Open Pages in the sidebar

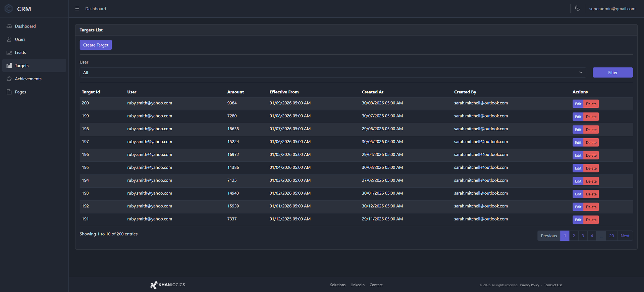(34, 92)
